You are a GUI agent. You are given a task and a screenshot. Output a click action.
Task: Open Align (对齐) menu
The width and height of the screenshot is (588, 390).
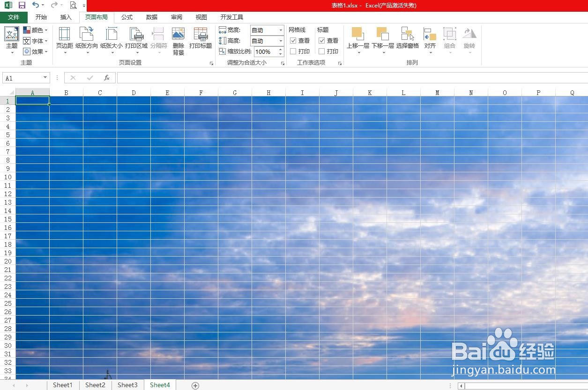click(430, 40)
